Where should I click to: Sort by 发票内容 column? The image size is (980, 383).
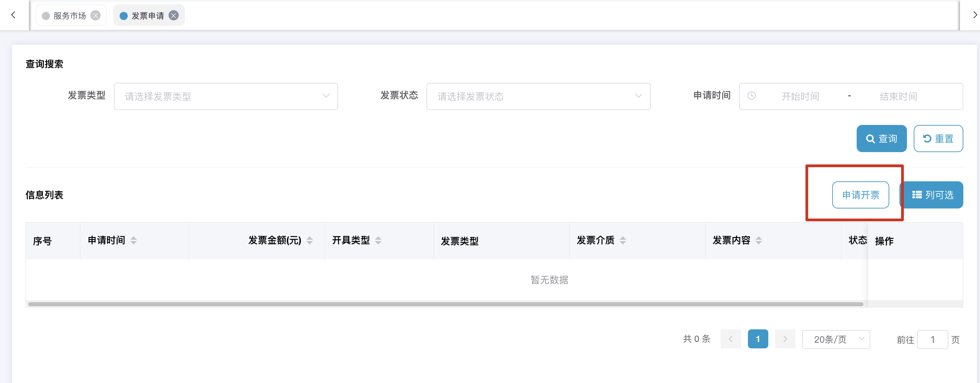(758, 240)
